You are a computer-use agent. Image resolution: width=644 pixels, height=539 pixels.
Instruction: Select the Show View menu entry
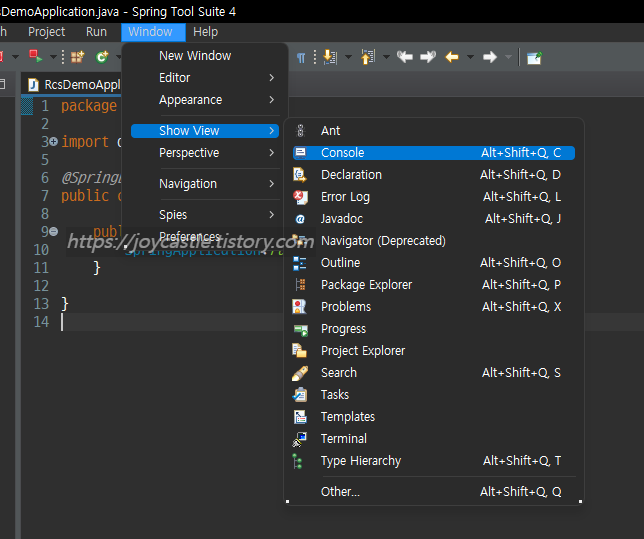point(205,131)
